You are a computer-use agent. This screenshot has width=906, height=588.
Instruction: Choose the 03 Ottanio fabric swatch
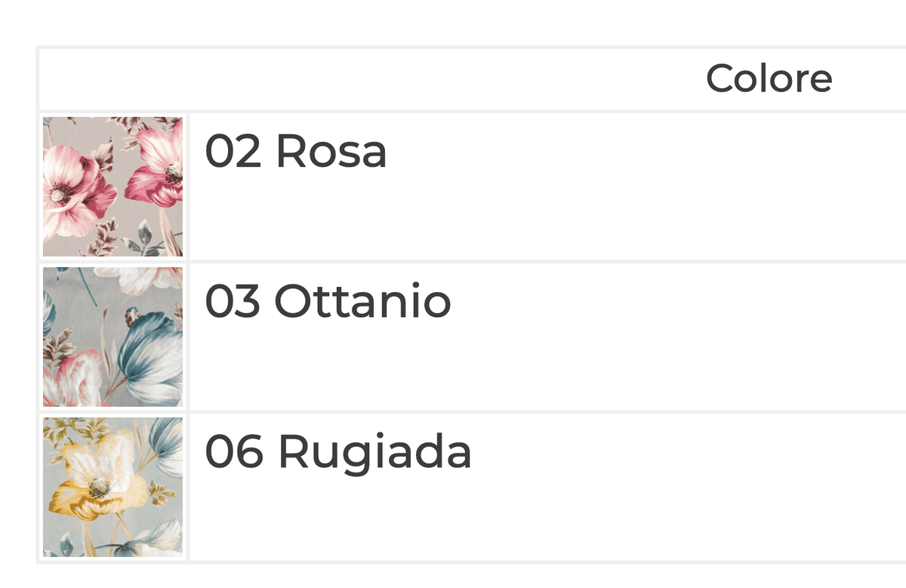coord(112,337)
